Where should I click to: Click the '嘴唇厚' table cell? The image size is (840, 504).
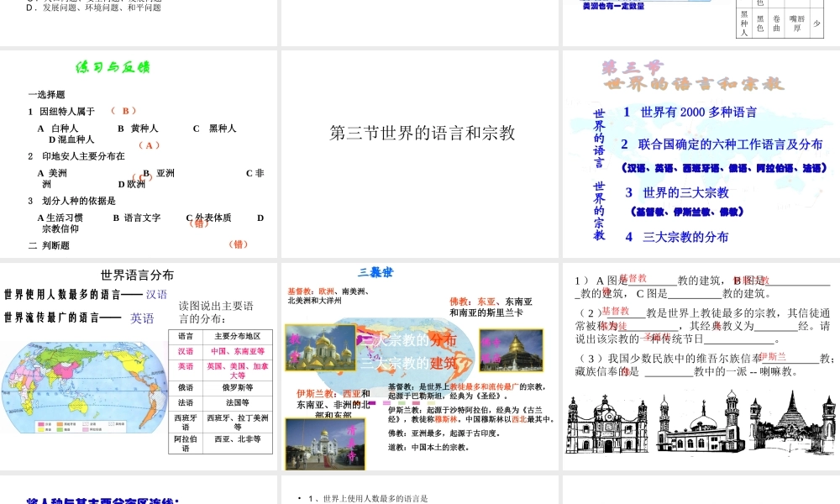click(796, 23)
